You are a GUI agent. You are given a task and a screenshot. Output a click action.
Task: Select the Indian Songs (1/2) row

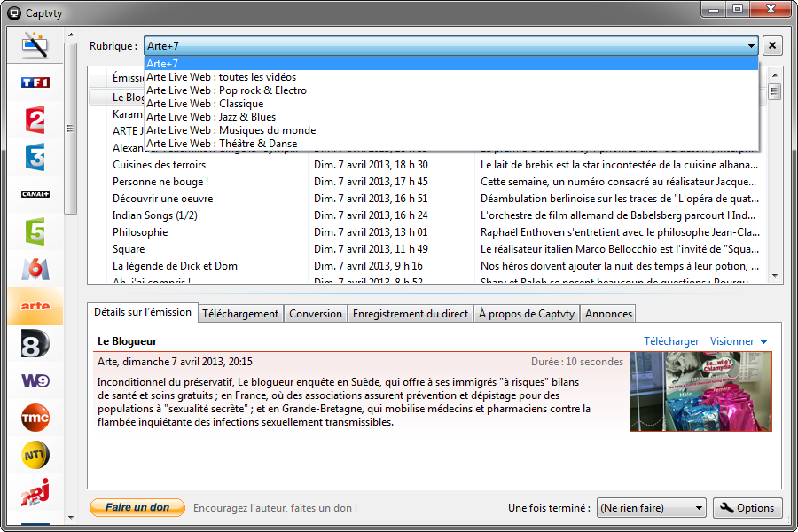tap(426, 215)
